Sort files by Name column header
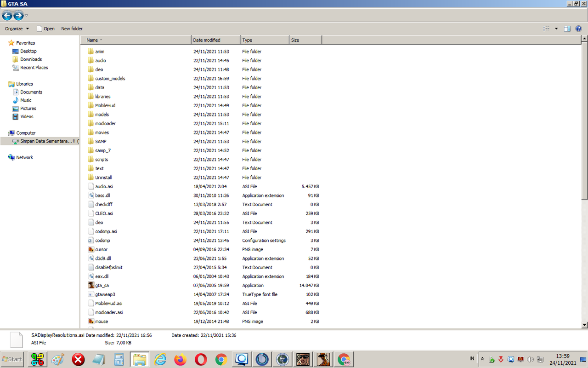588x368 pixels. 136,40
